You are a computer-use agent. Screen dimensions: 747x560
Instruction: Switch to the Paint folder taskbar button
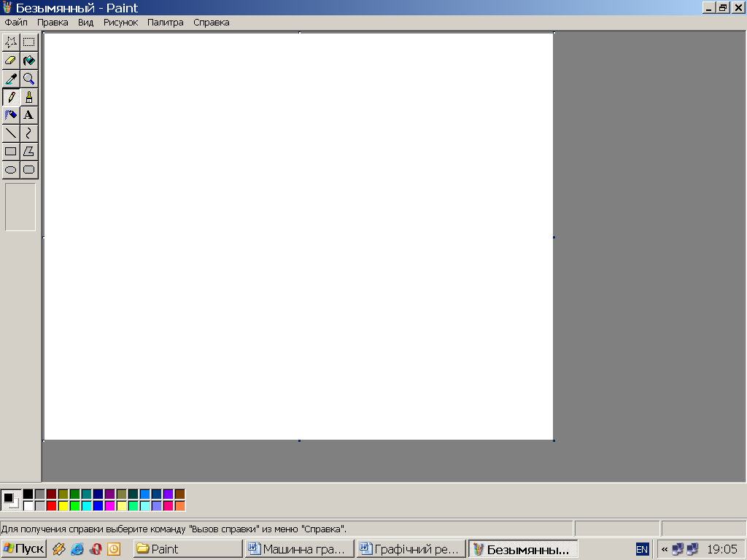[x=187, y=549]
